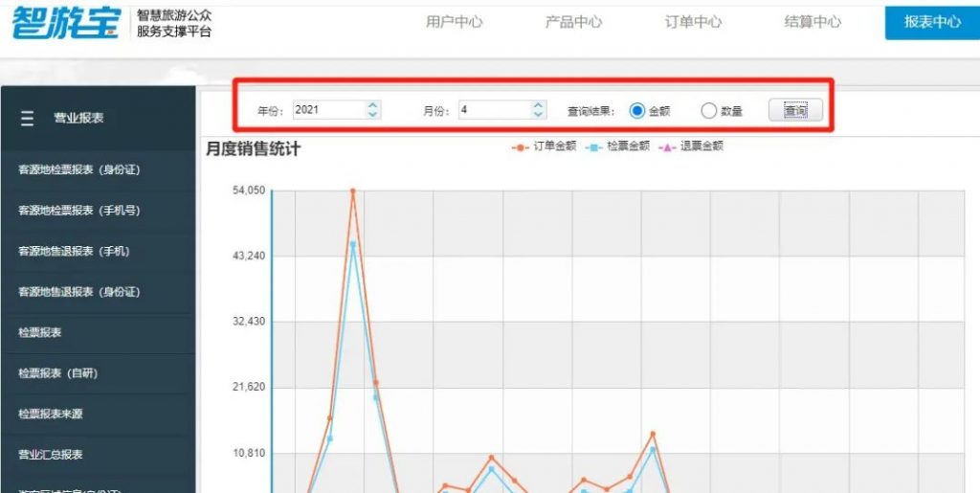
Task: Click the highest blue 检票金额 data point
Action: (352, 244)
